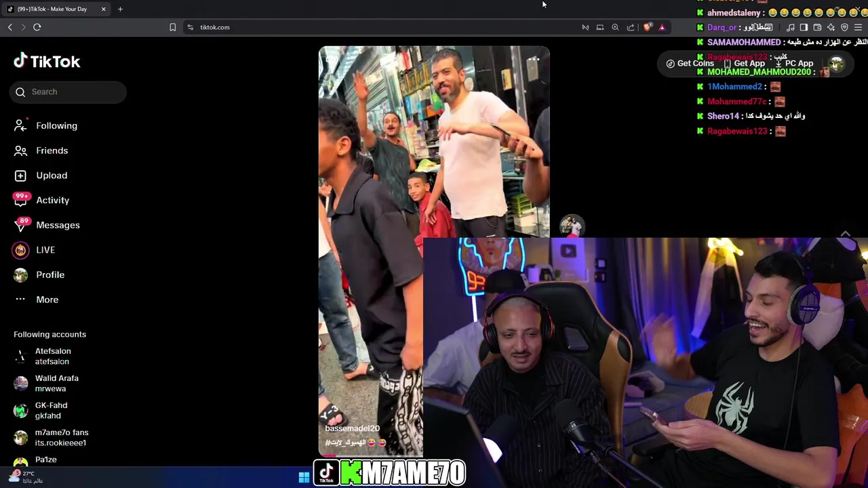Click the zoom magnifier icon in address bar
This screenshot has height=488, width=868.
(x=615, y=27)
